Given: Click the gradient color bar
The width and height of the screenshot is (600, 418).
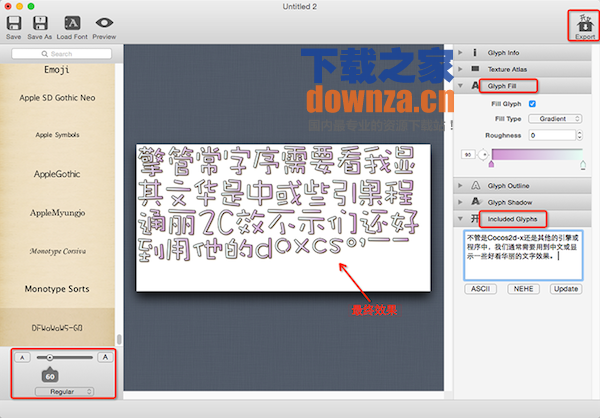Looking at the screenshot, I should click(537, 154).
